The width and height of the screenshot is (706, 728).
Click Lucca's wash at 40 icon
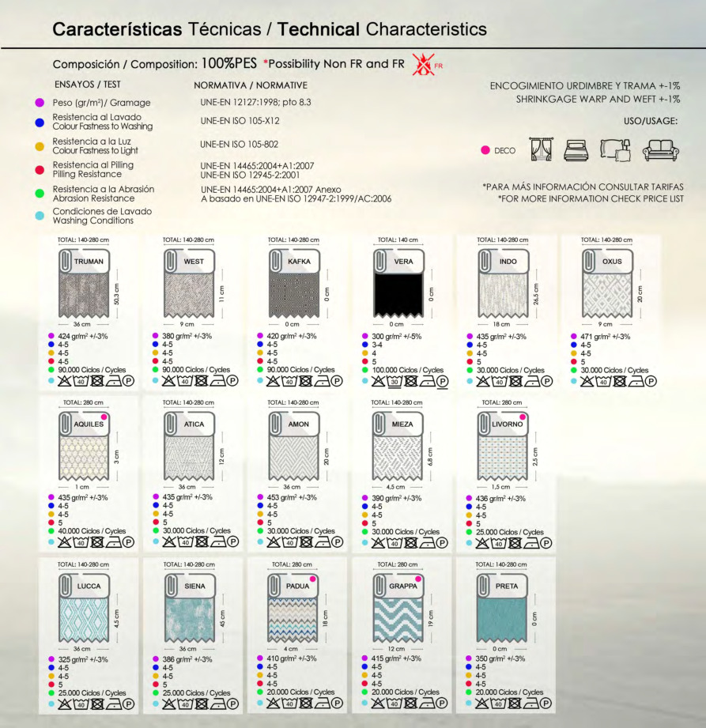[x=81, y=704]
